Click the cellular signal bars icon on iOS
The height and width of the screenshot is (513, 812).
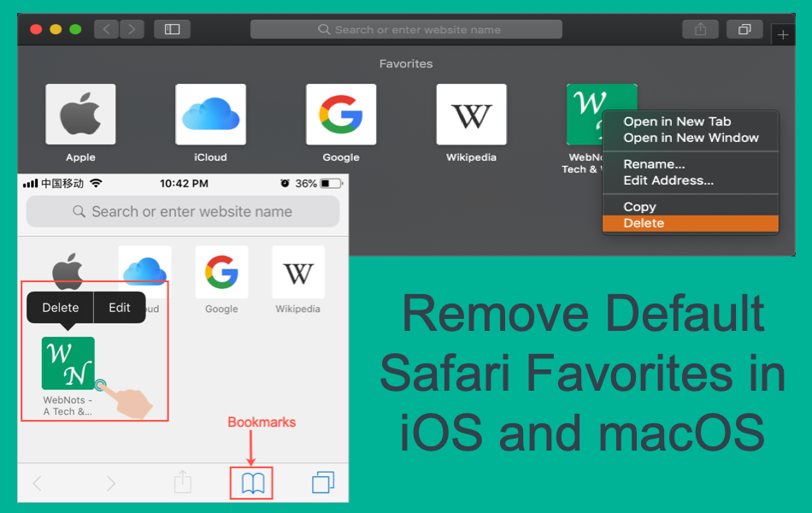click(31, 184)
